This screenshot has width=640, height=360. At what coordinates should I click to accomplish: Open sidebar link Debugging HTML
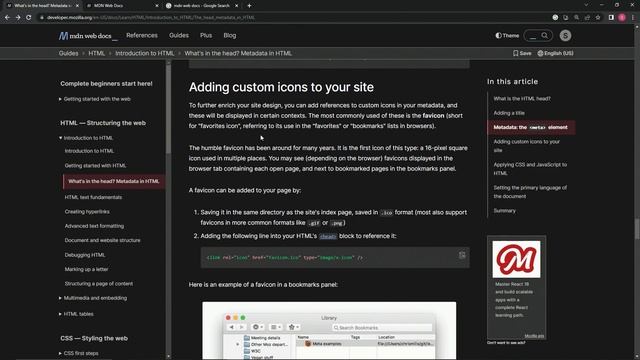(x=84, y=255)
